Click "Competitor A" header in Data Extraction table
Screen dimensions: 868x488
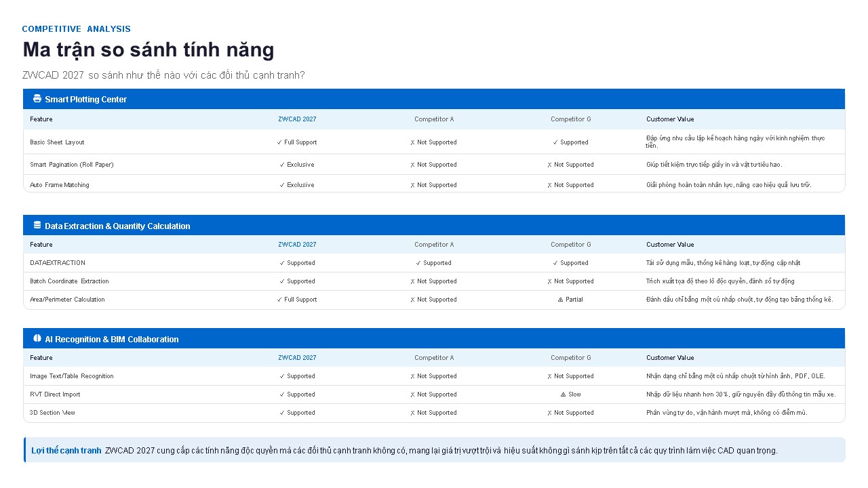pos(434,245)
